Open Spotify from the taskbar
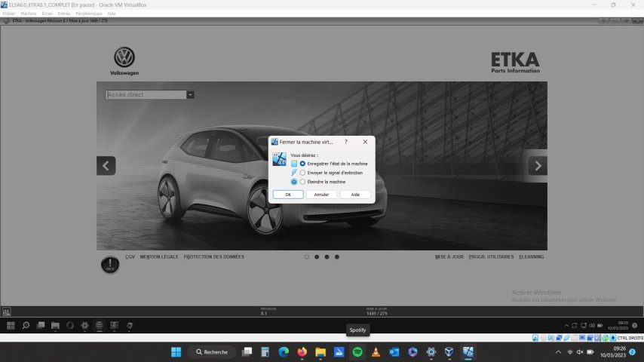644x362 pixels. pyautogui.click(x=357, y=352)
